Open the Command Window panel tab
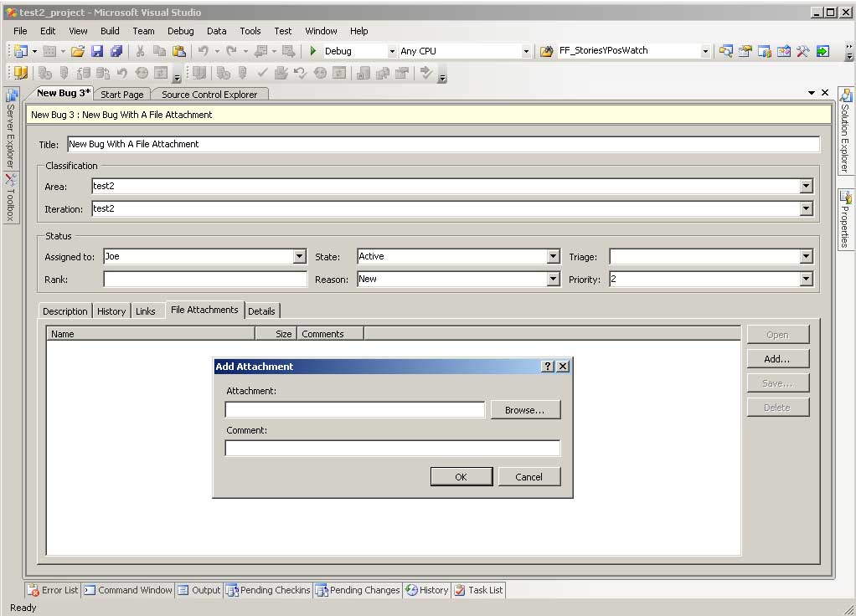 (x=128, y=590)
